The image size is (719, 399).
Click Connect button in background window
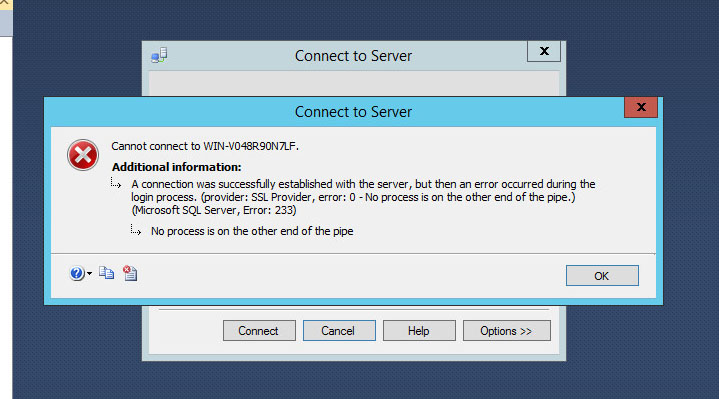tap(259, 331)
